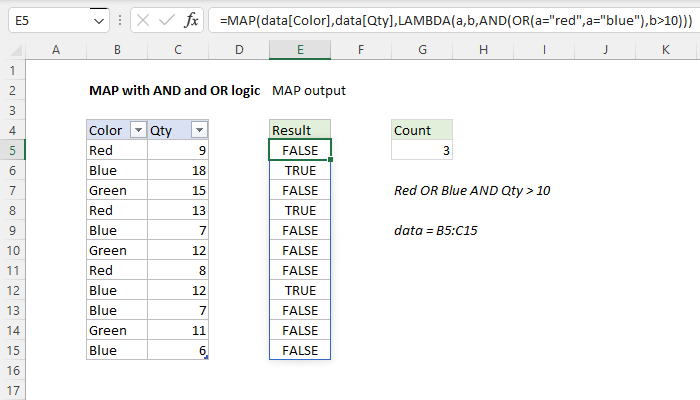
Task: Open the Qty column filter dropdown
Action: pos(198,130)
